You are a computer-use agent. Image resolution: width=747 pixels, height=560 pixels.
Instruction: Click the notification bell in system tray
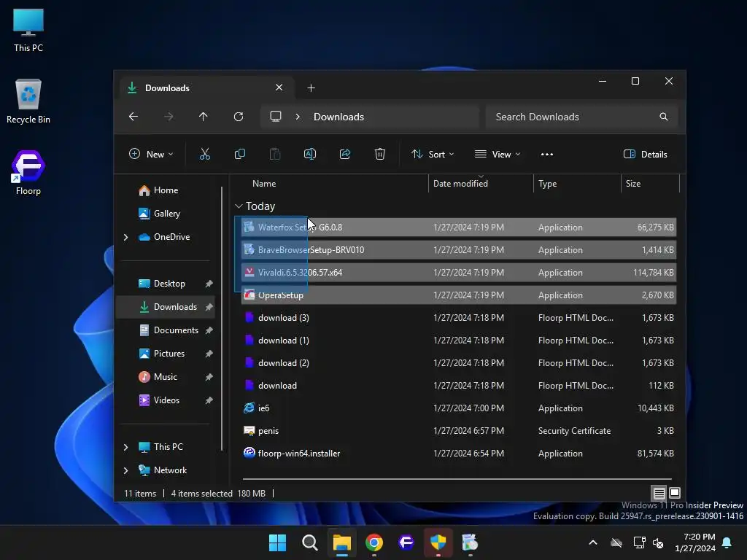[727, 542]
